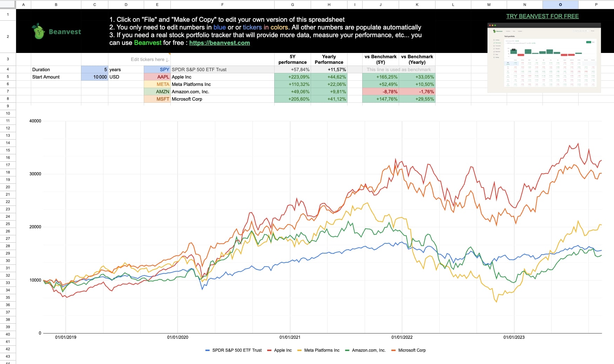Select Apple yearly performance +44,62%
614x364 pixels.
tap(329, 77)
